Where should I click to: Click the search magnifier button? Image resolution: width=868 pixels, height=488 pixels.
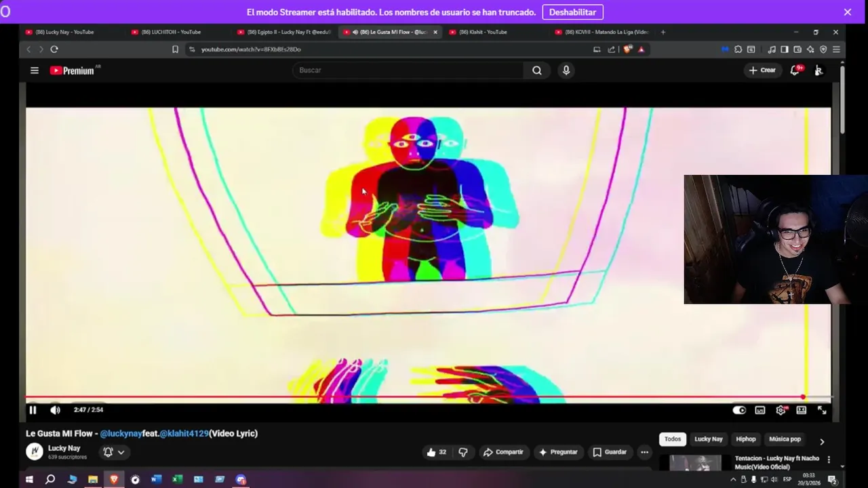coord(537,70)
